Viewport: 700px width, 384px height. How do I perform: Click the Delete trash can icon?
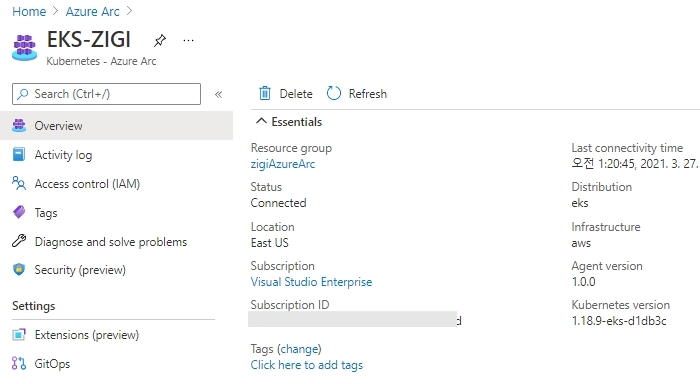click(265, 93)
